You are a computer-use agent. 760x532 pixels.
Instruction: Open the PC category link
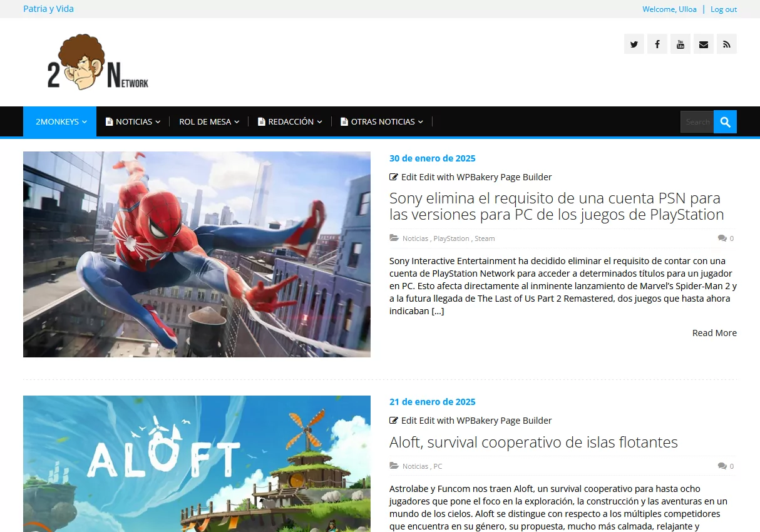pyautogui.click(x=438, y=466)
